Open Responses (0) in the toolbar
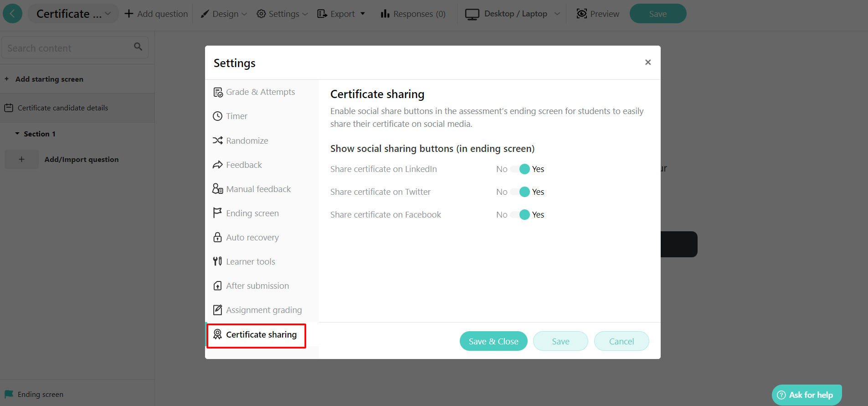 tap(413, 14)
